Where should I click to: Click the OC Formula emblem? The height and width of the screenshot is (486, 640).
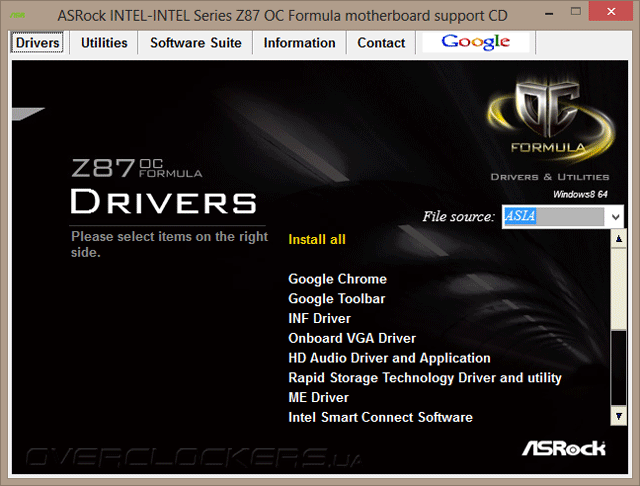(549, 118)
